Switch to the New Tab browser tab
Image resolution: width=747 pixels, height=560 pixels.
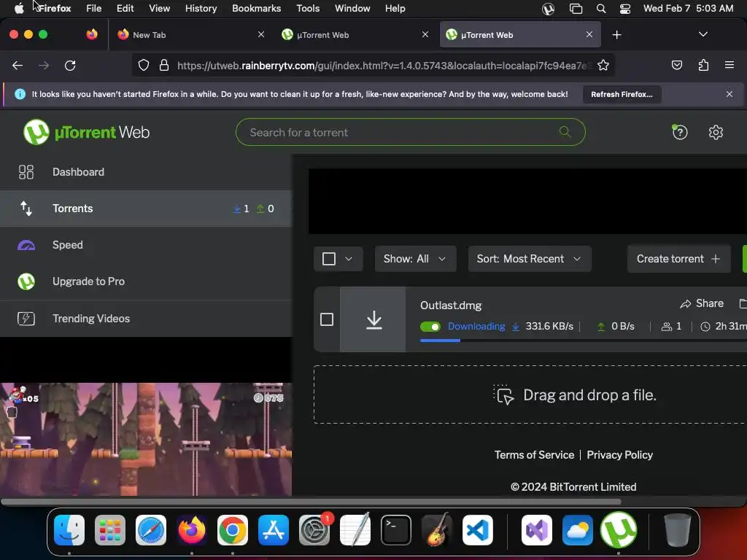point(190,35)
